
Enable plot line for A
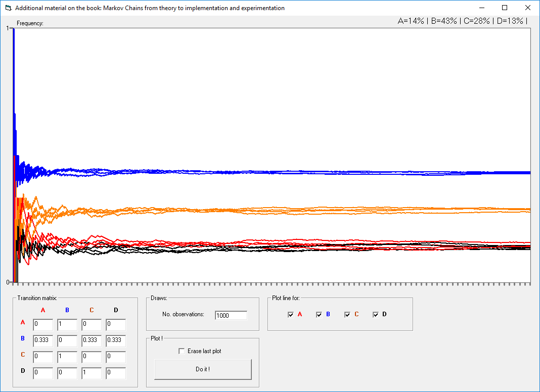291,314
